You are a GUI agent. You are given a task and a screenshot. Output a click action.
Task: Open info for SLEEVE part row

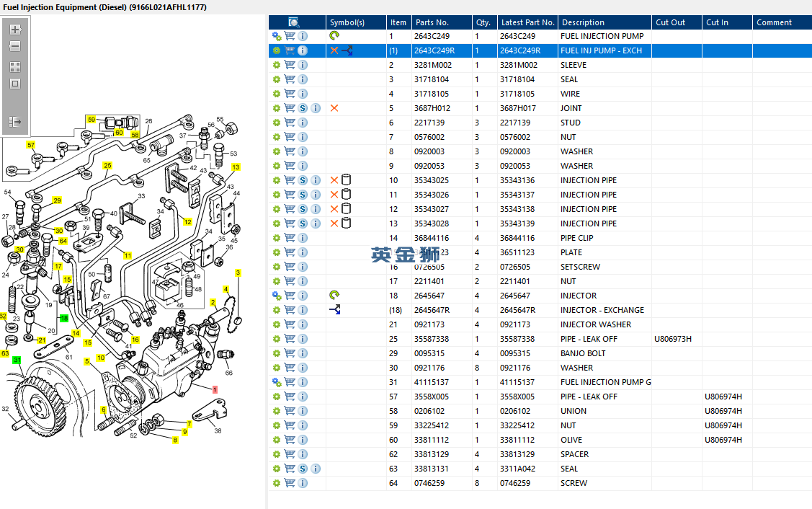[x=303, y=65]
